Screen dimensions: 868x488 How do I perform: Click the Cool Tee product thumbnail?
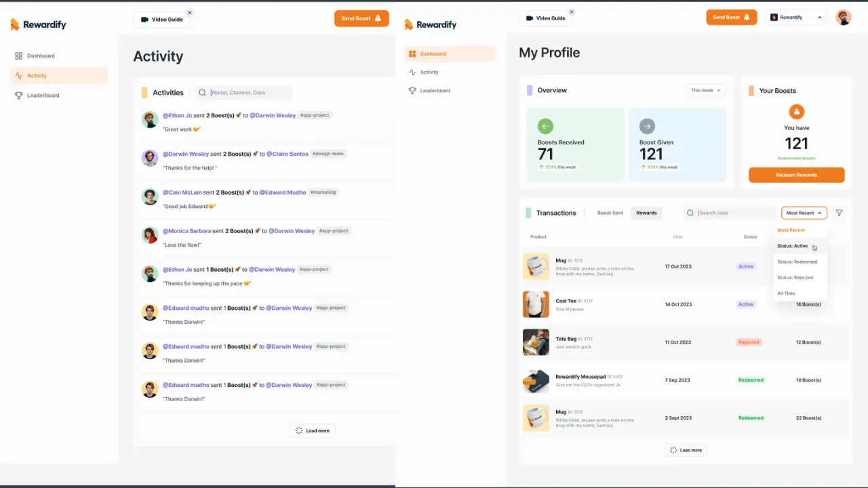536,304
